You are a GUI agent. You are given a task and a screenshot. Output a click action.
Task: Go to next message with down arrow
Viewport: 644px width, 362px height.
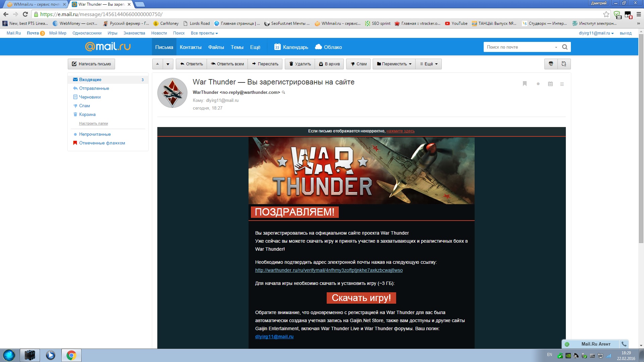pos(168,64)
